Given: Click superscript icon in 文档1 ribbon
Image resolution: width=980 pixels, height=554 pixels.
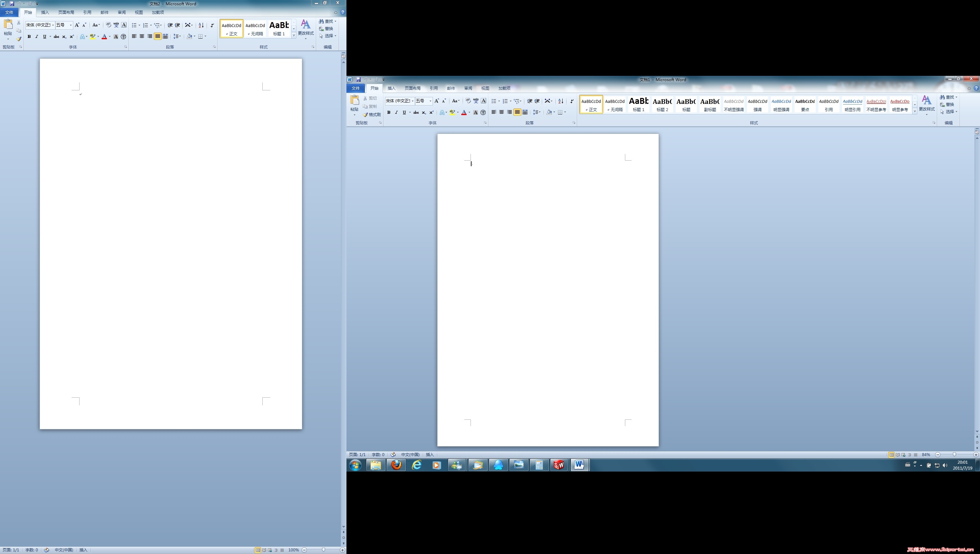Looking at the screenshot, I should pyautogui.click(x=431, y=112).
